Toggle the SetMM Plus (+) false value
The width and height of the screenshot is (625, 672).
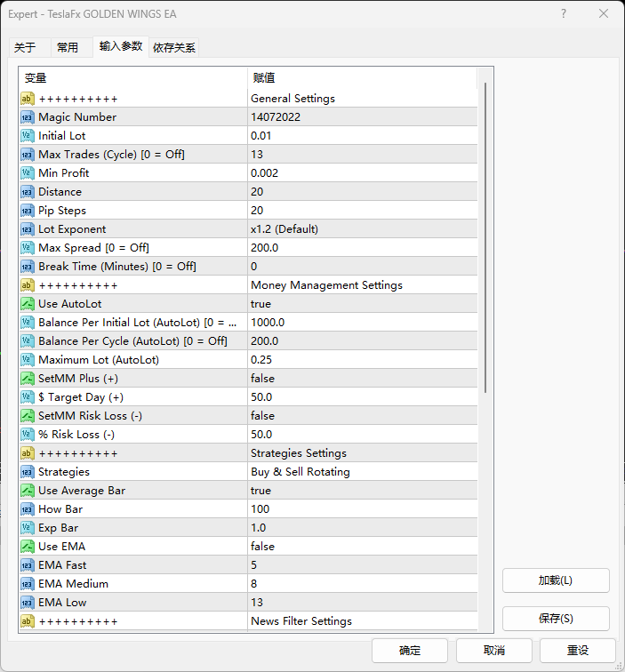pos(361,379)
